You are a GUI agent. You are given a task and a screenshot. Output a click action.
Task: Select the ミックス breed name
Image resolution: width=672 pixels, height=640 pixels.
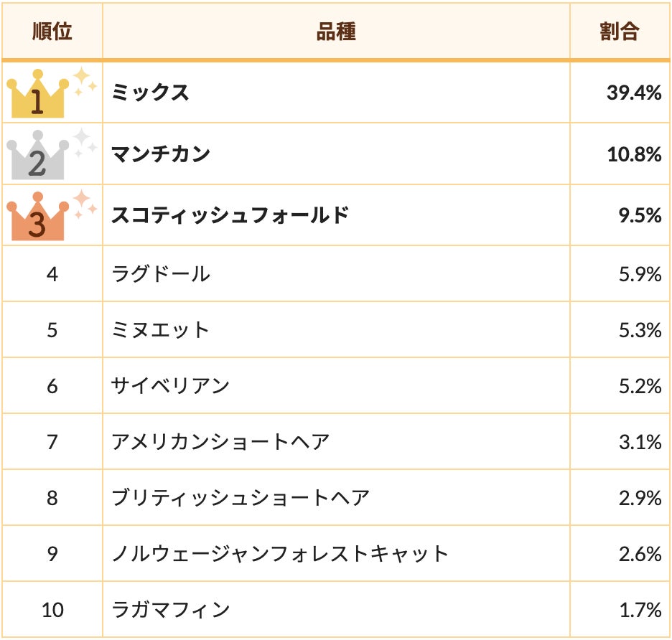150,93
